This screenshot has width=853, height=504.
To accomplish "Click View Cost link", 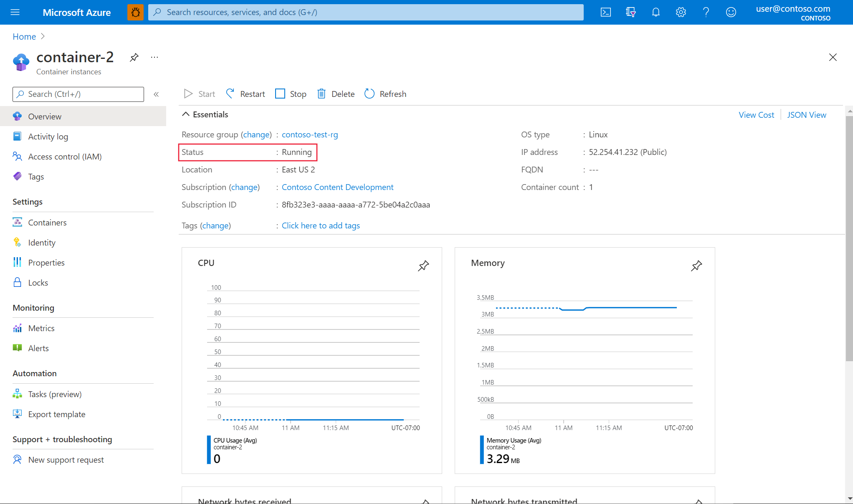I will pyautogui.click(x=757, y=114).
